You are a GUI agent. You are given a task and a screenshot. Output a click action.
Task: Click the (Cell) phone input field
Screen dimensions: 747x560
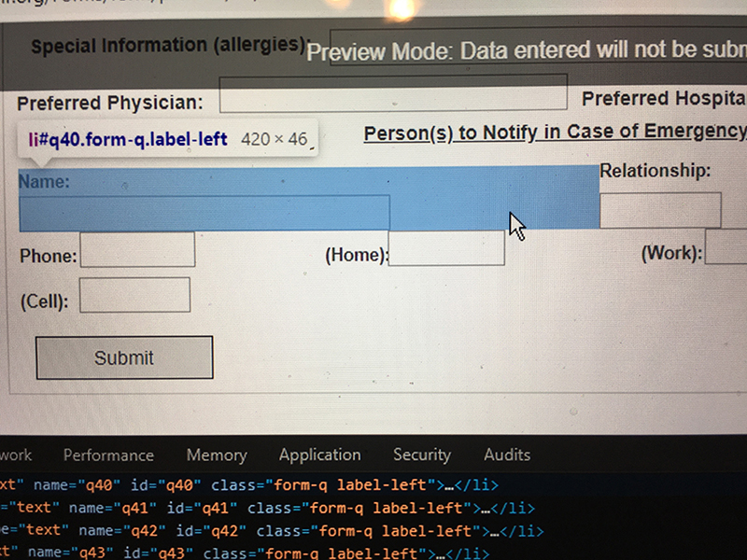134,295
